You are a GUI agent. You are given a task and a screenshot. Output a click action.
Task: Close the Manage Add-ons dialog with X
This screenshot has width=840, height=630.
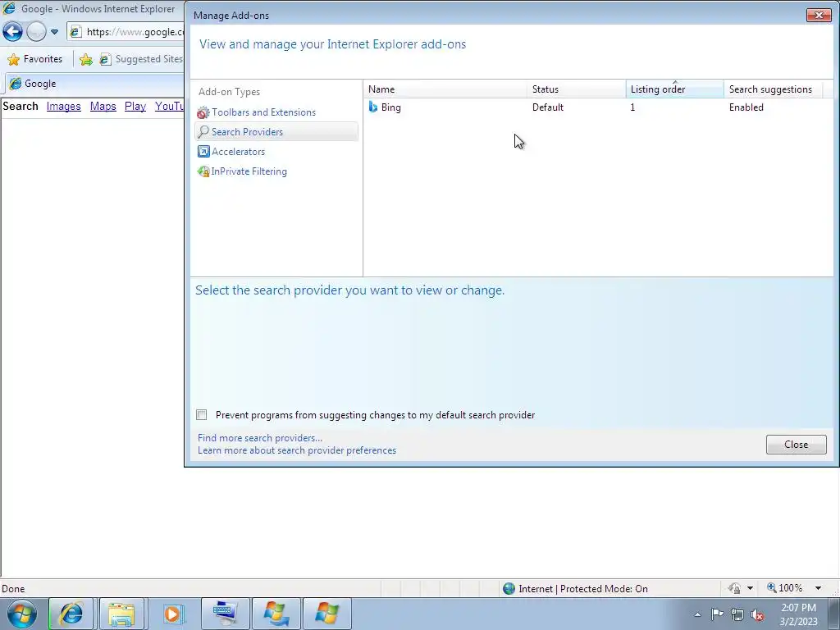point(819,15)
